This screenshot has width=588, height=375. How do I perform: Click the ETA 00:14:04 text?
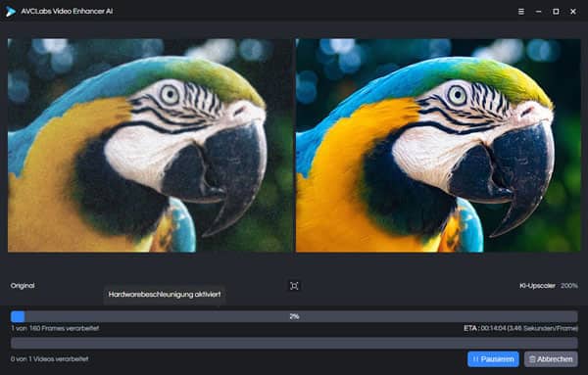(520, 328)
